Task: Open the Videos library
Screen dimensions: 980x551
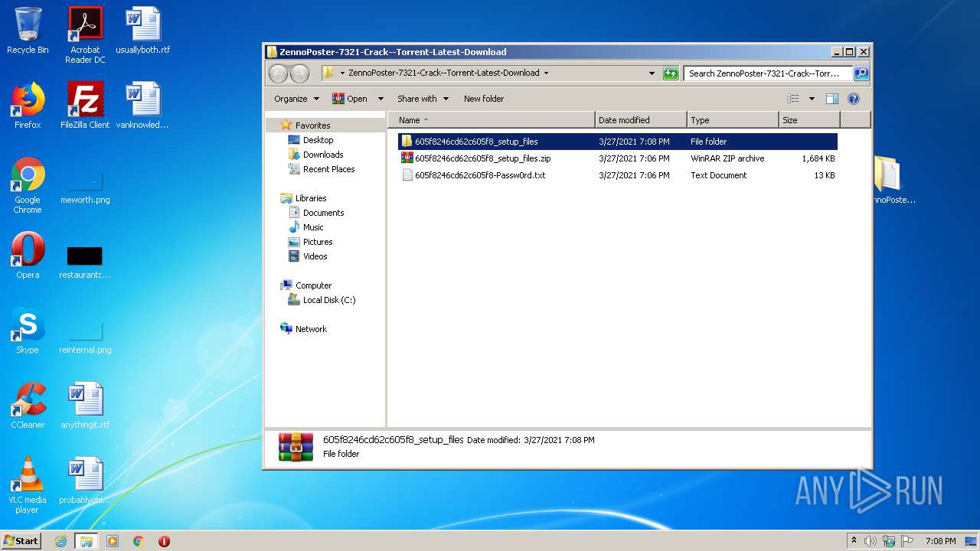Action: click(x=315, y=256)
